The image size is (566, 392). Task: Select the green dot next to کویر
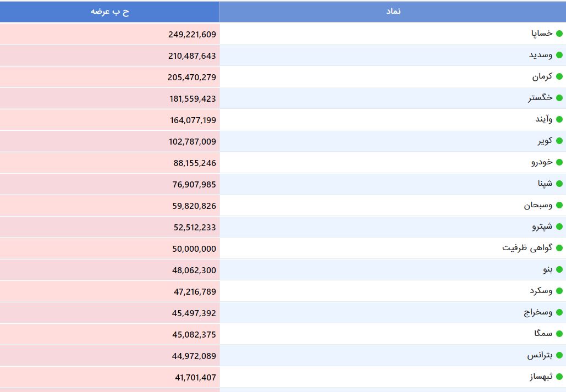[x=559, y=141]
